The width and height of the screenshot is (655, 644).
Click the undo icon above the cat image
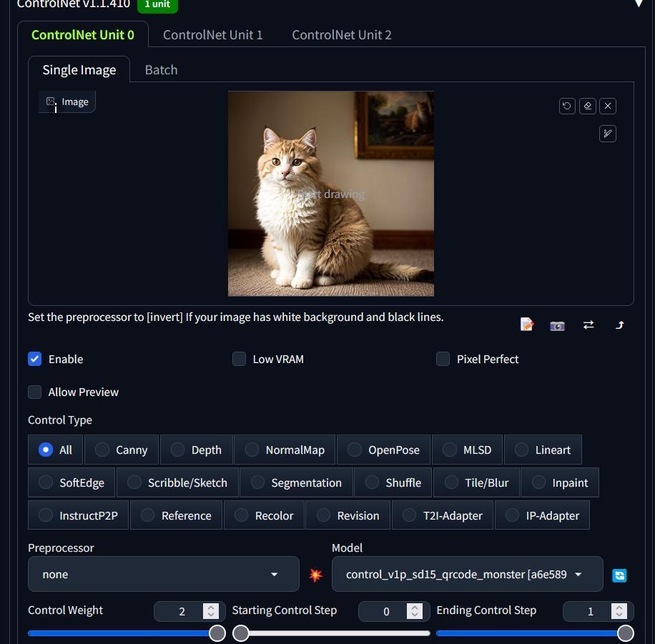pyautogui.click(x=567, y=106)
